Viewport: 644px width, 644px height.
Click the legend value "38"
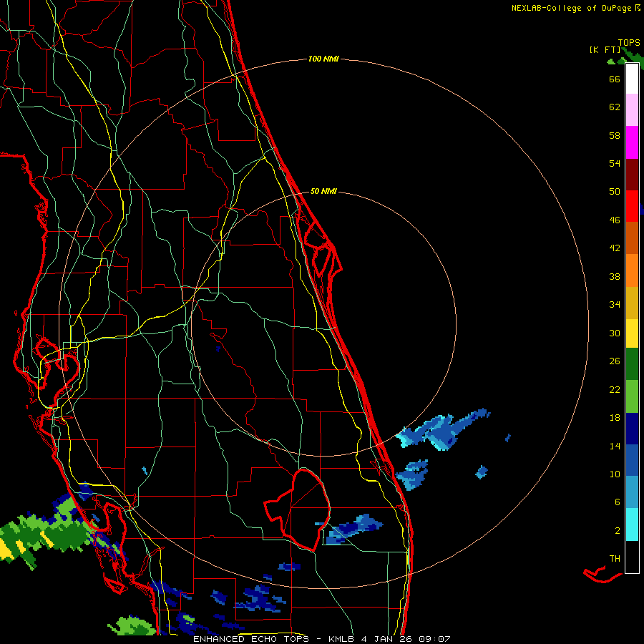615,277
